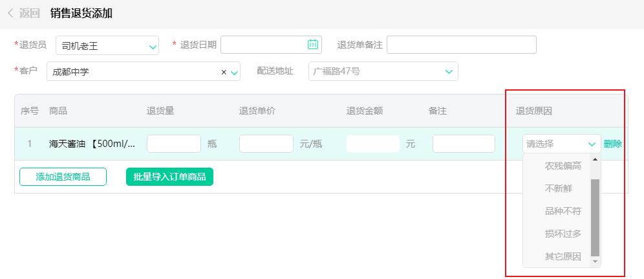Screen dimensions: 644x279
Task: Click the dropdown list's scroll-up arrow
Action: pyautogui.click(x=595, y=159)
